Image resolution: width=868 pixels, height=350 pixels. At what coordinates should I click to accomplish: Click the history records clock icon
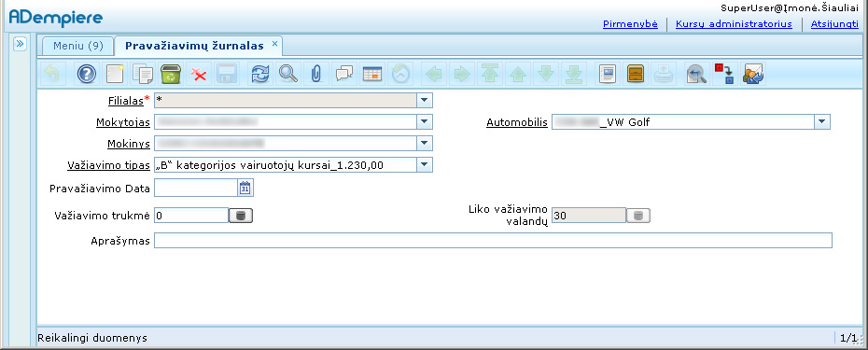click(400, 74)
